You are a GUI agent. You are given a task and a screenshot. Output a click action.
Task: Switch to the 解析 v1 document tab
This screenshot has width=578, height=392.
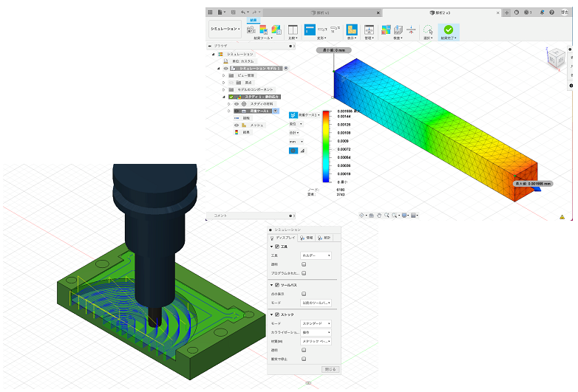(322, 13)
